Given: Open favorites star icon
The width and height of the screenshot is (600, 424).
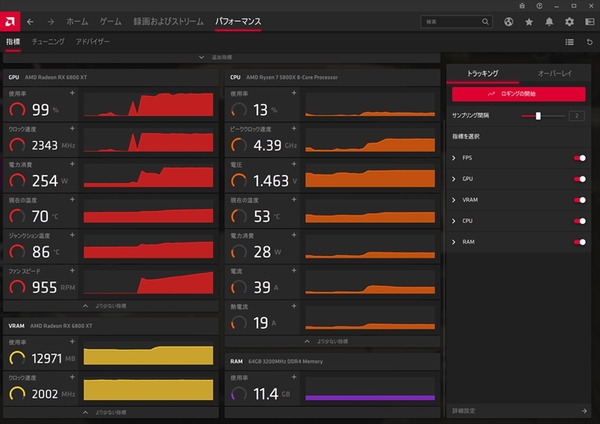Looking at the screenshot, I should click(x=530, y=21).
